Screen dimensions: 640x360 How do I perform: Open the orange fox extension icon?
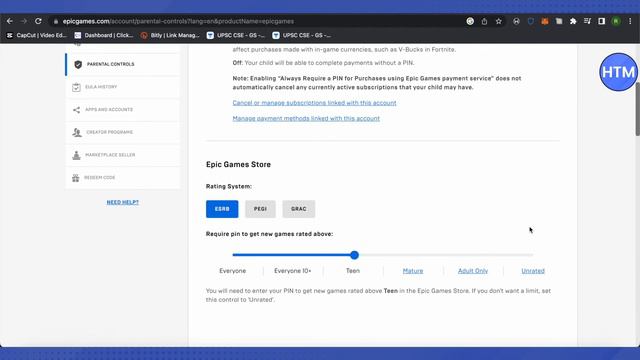(x=544, y=21)
